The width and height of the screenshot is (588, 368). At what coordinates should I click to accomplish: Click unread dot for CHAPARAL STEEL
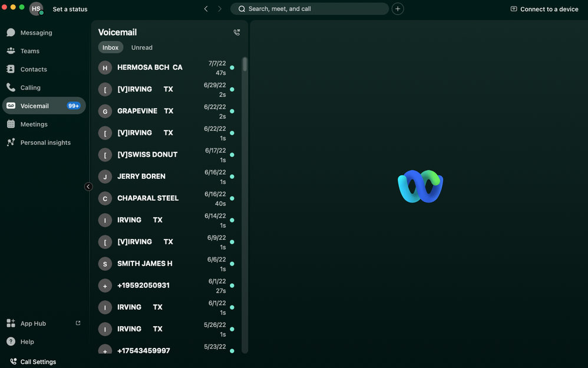232,198
